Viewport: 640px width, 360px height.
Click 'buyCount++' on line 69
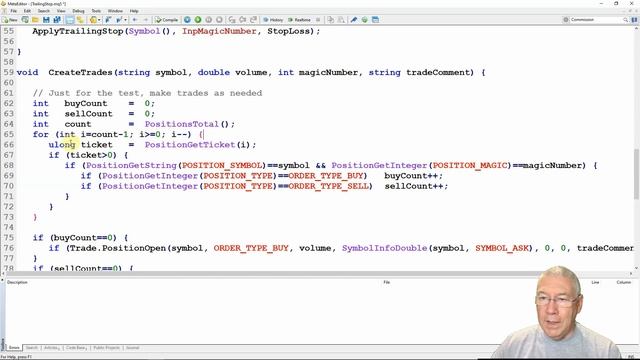point(411,176)
